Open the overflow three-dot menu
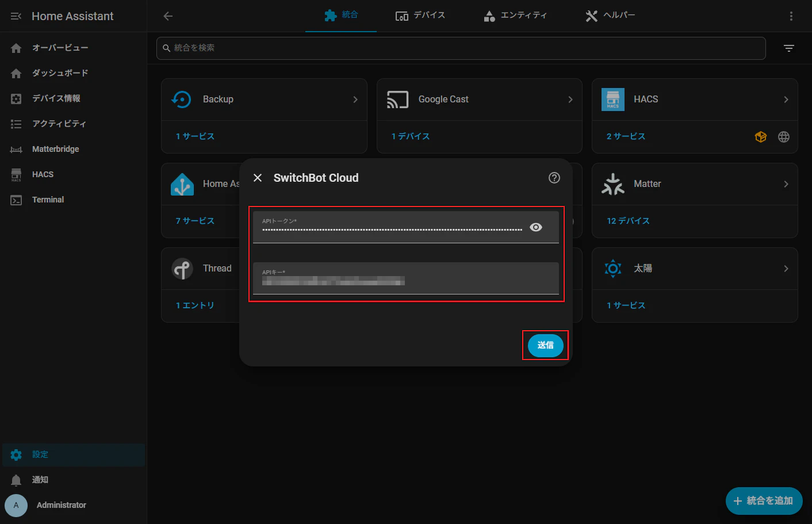 (791, 16)
